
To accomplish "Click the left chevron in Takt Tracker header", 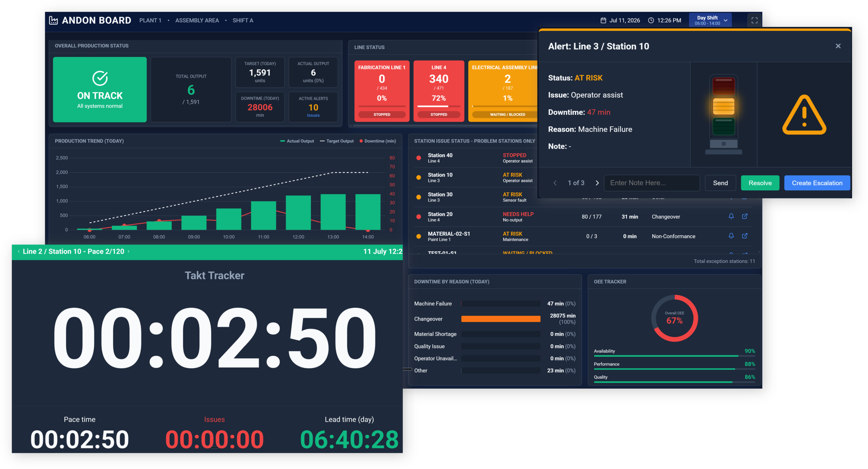I will coord(19,251).
